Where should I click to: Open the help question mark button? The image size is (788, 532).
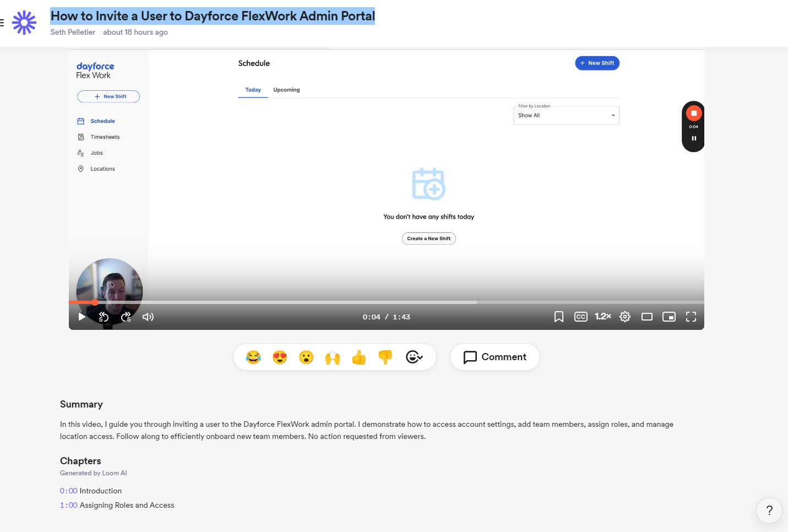tap(769, 511)
